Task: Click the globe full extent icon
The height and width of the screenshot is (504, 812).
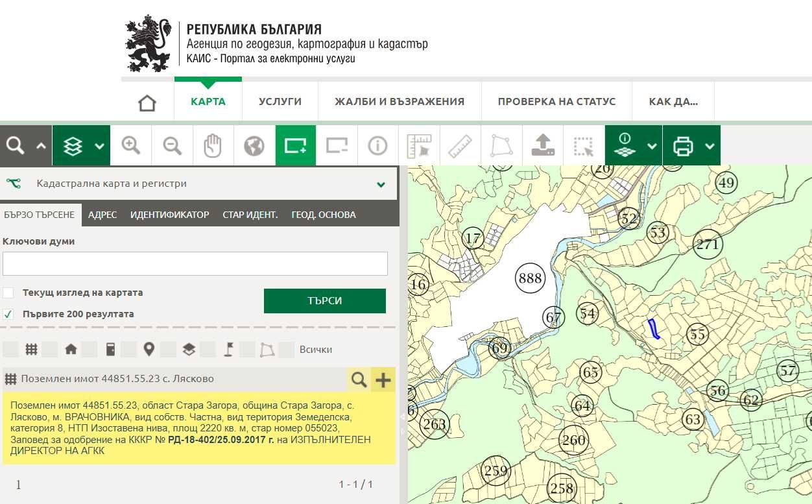Action: click(x=254, y=145)
